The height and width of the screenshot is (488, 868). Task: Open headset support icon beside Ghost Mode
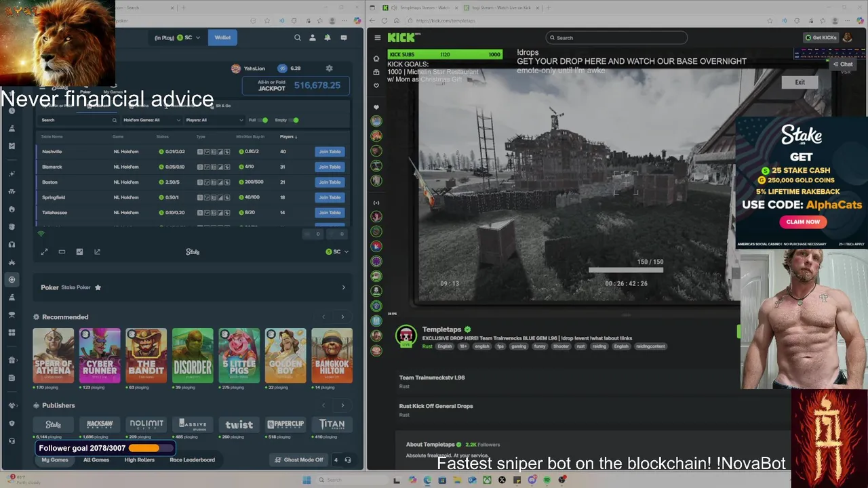click(348, 460)
